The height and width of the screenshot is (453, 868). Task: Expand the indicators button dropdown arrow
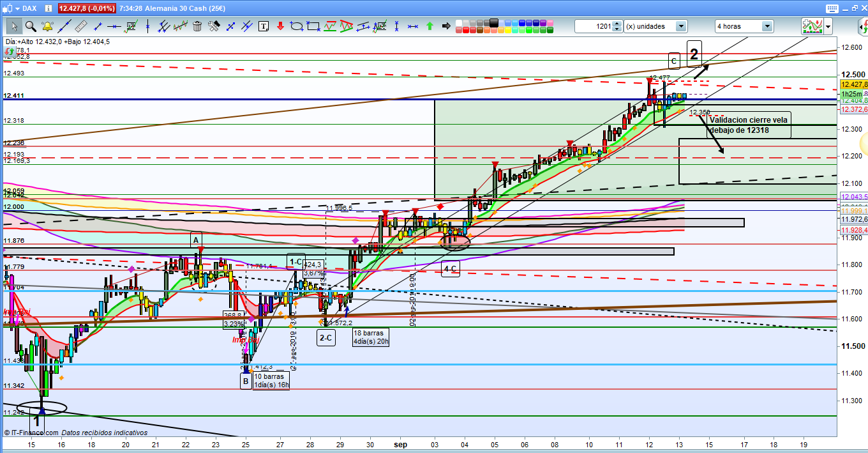(828, 26)
